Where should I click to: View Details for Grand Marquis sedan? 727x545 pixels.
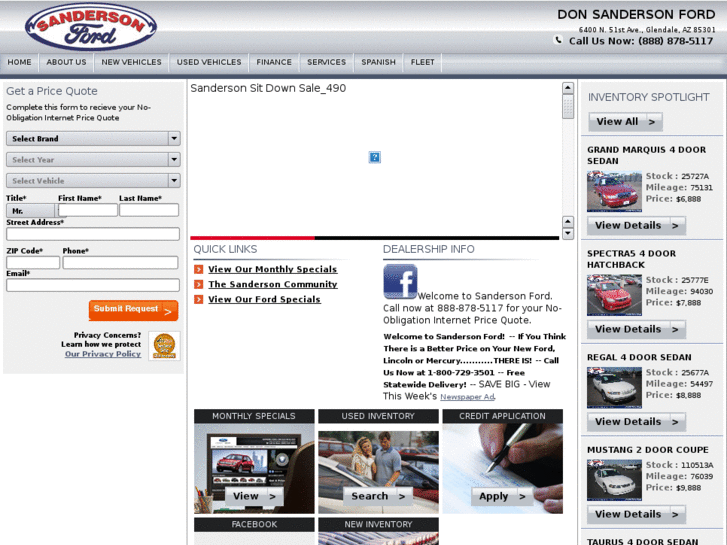(x=636, y=225)
